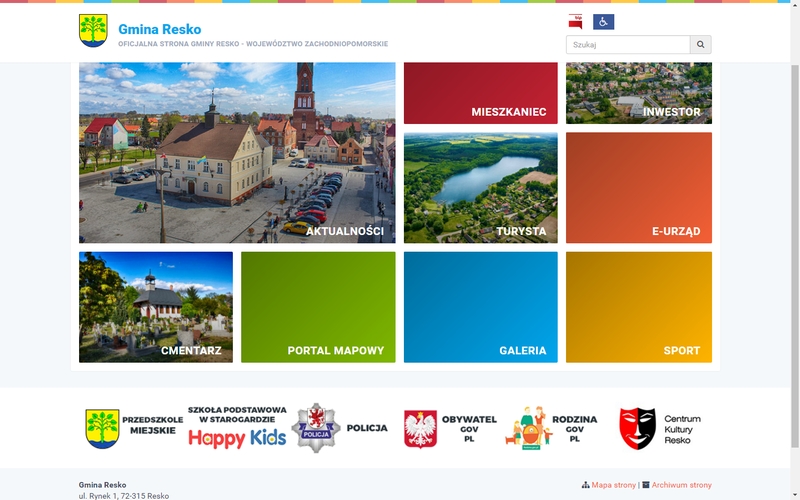Image resolution: width=800 pixels, height=500 pixels.
Task: Click the archive box icon in footer
Action: click(646, 485)
